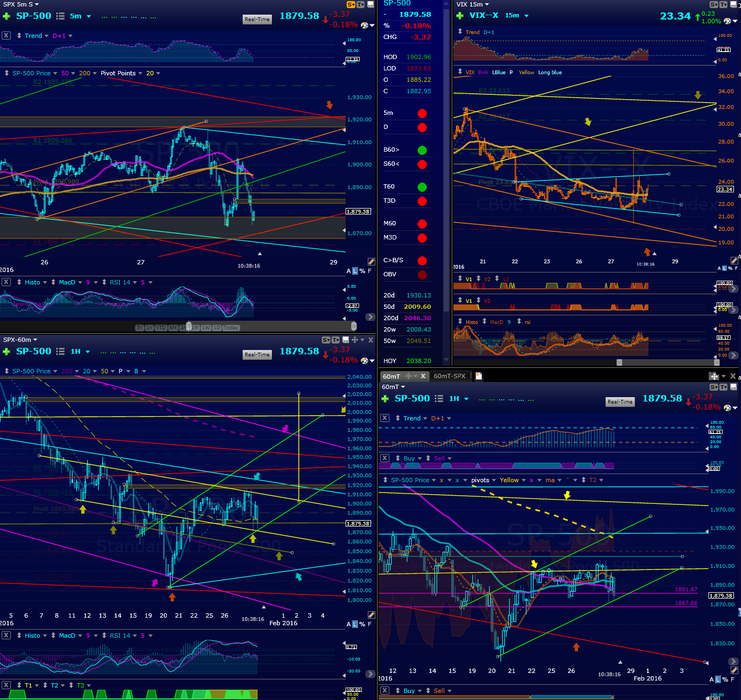Remove Trend pane in 60mT chart
The image size is (741, 700).
pos(385,418)
